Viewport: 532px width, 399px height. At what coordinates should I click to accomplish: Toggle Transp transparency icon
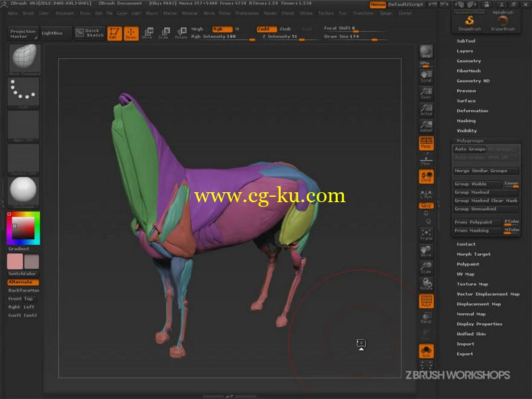(x=426, y=318)
